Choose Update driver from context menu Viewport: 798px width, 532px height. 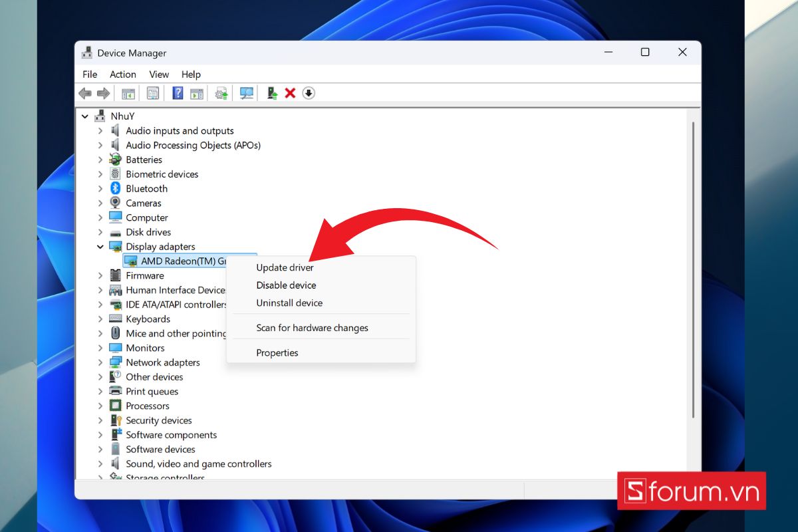pyautogui.click(x=285, y=267)
